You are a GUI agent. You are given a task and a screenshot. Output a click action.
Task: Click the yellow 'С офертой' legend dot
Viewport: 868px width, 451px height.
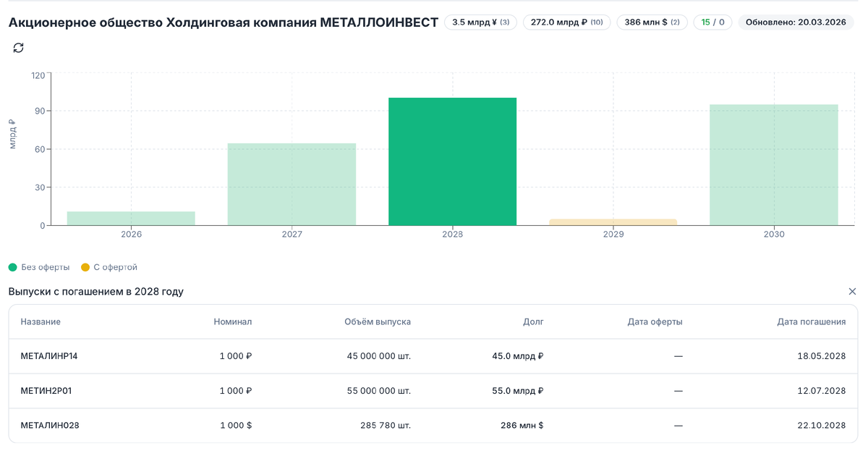85,267
